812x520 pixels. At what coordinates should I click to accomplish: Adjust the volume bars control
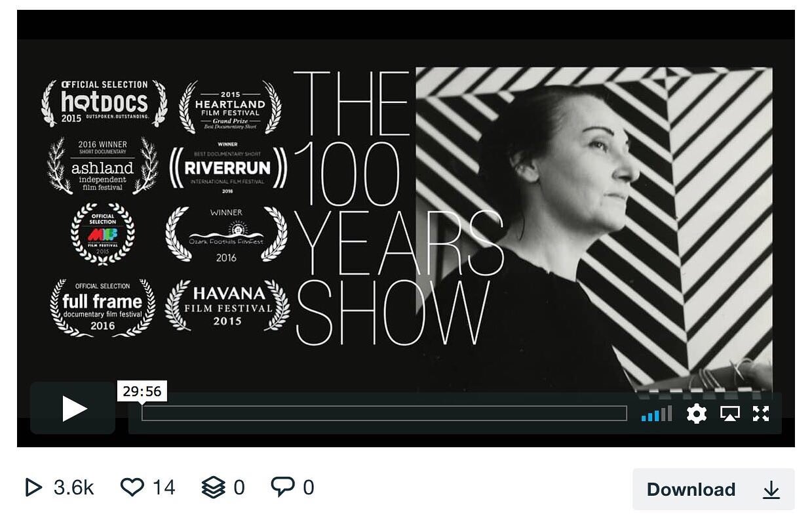click(x=657, y=414)
